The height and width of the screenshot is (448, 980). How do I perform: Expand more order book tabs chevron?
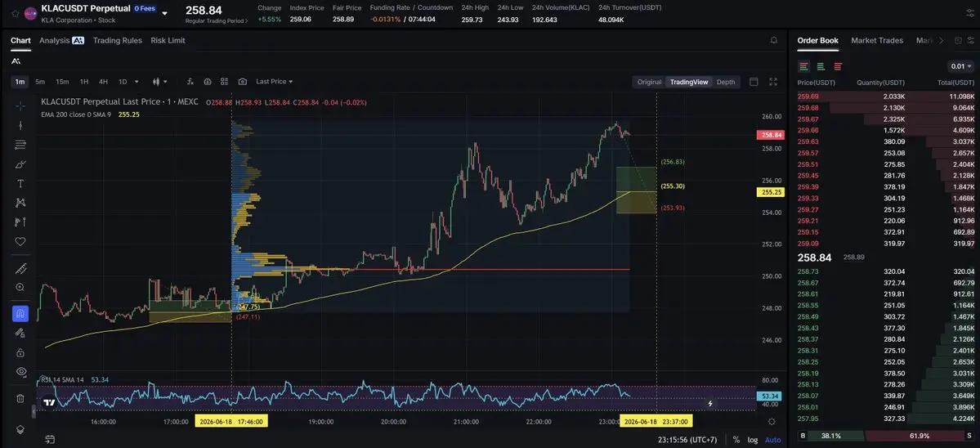pos(942,41)
